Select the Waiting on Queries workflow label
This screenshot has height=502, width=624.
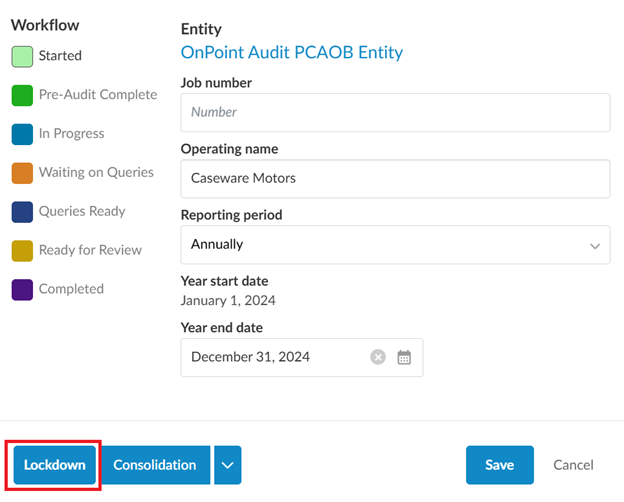tap(96, 173)
